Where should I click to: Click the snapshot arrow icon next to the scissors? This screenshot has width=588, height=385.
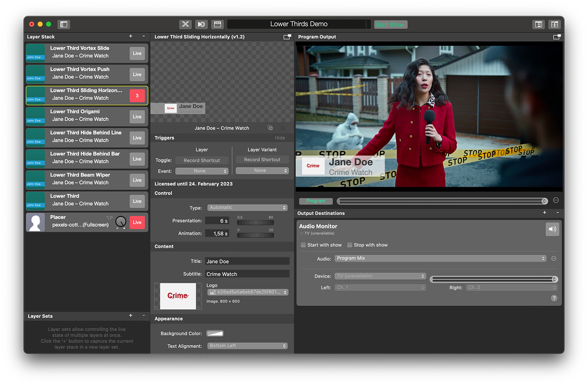(x=201, y=24)
